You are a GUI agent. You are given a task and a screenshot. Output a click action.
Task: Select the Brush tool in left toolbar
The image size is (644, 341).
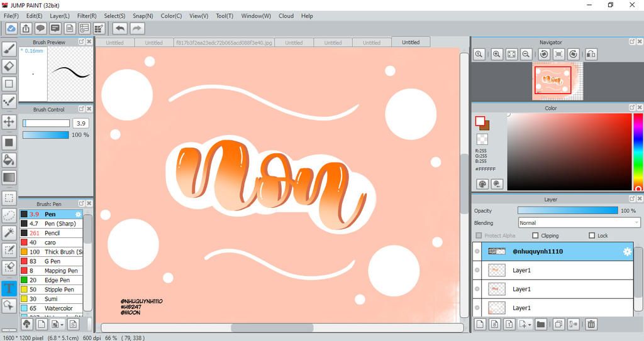coord(9,48)
